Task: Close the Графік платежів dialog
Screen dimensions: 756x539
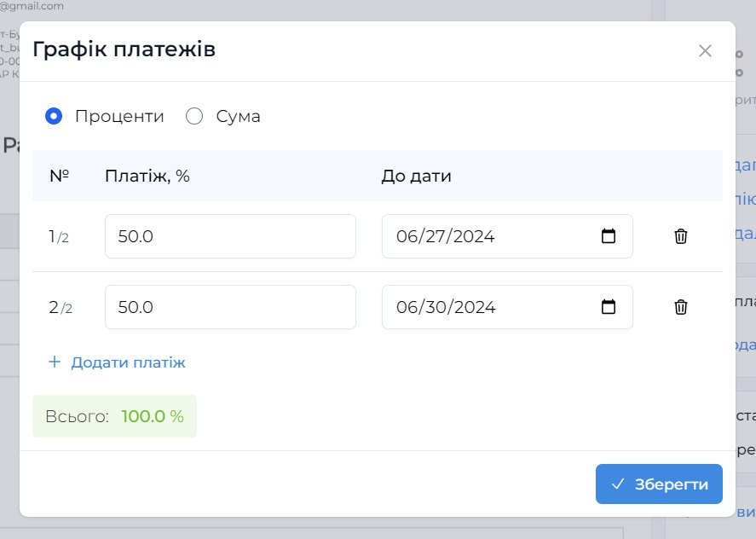Action: click(705, 50)
